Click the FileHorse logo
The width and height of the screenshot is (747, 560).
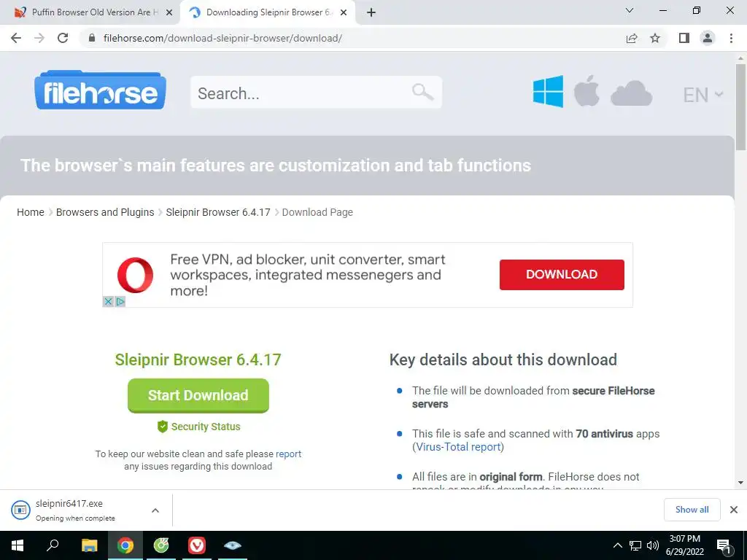pos(100,90)
